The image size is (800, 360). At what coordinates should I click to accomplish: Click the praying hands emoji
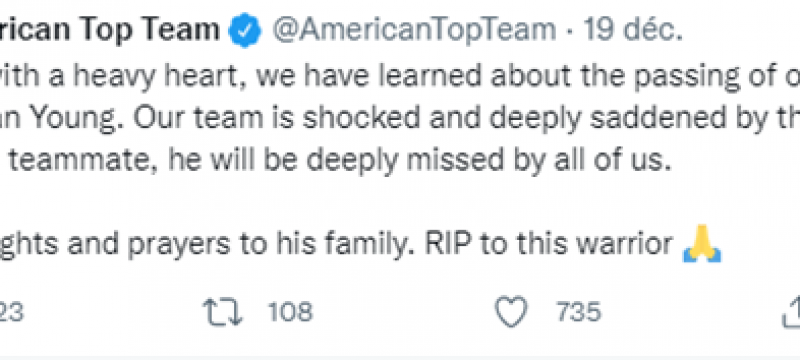click(x=702, y=244)
